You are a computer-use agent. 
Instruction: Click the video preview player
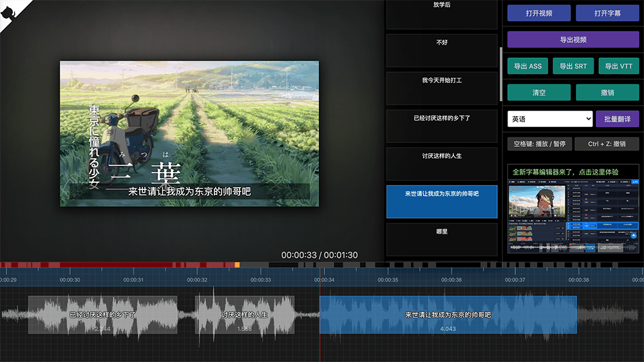pyautogui.click(x=189, y=133)
